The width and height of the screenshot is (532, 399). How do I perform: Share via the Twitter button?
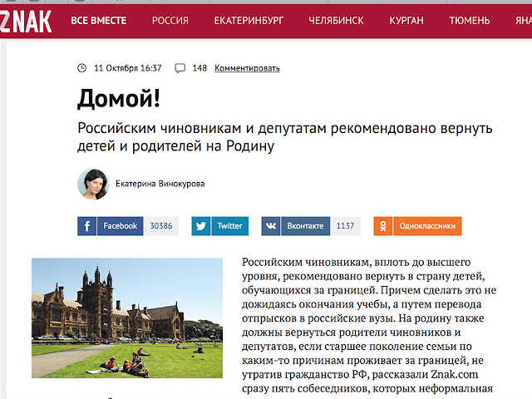click(229, 226)
